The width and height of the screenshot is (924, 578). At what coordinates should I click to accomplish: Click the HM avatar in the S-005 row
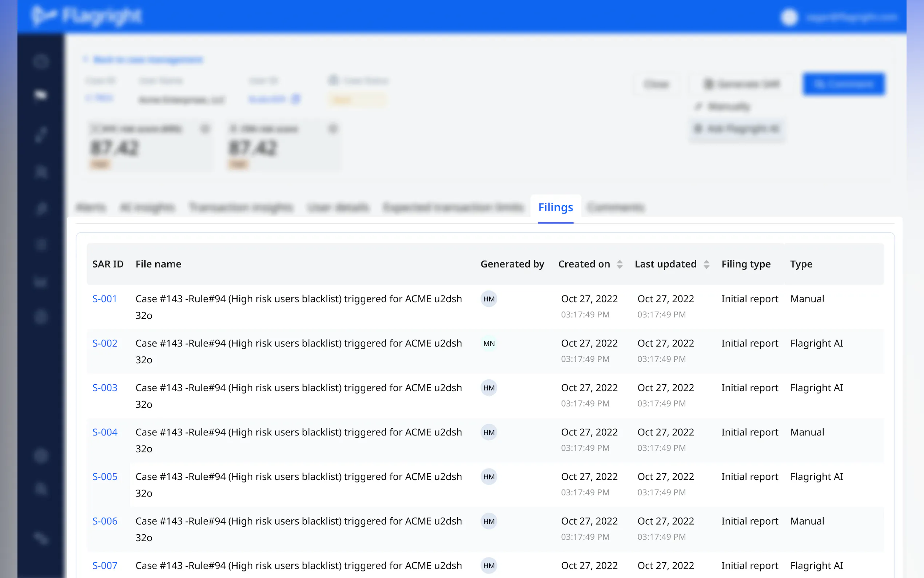pos(489,477)
